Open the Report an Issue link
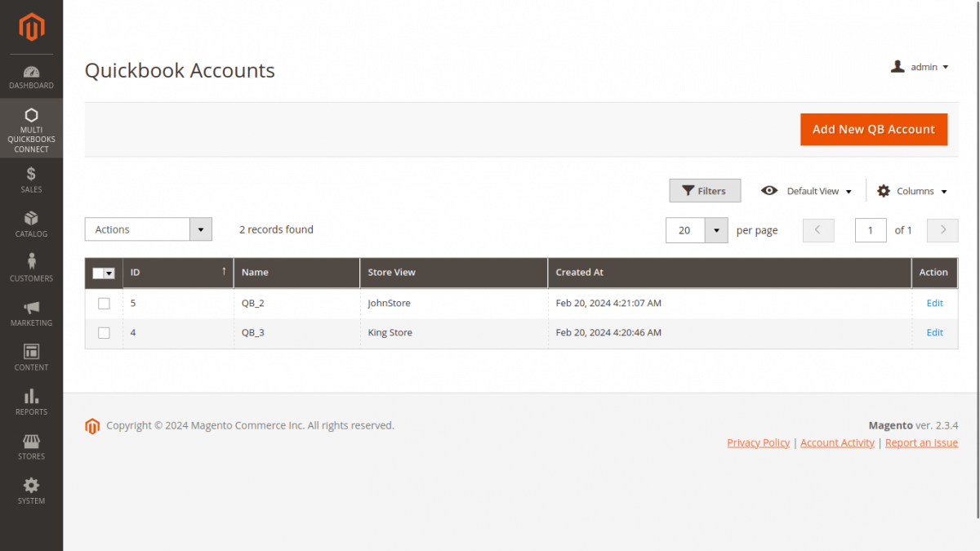The width and height of the screenshot is (980, 551). click(921, 442)
